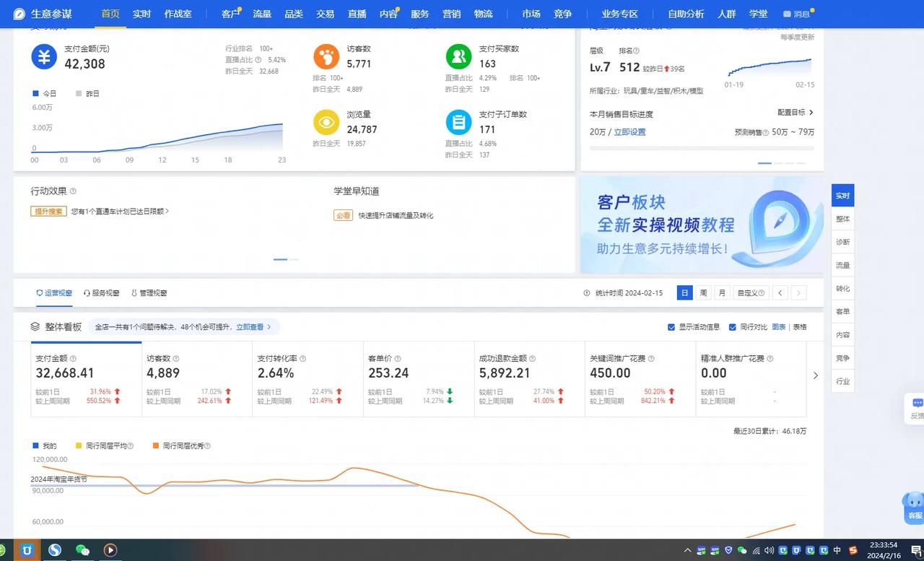Open the 客户板块 video tutorial banner
The image size is (924, 561).
tap(702, 225)
